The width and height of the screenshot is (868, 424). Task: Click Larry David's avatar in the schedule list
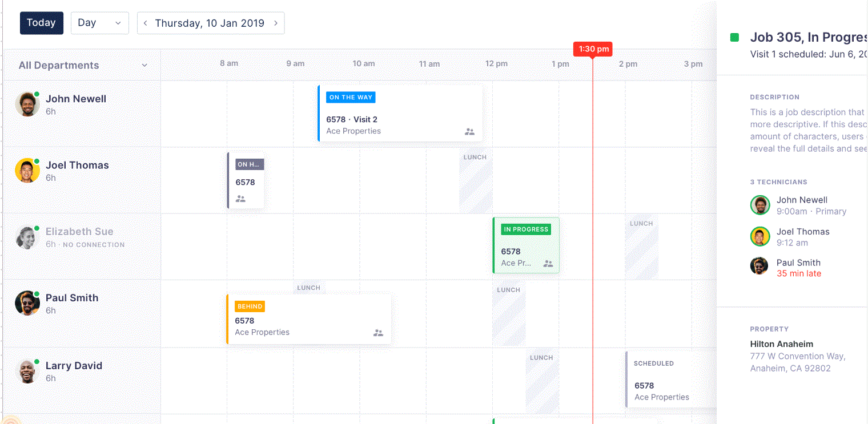coord(27,371)
